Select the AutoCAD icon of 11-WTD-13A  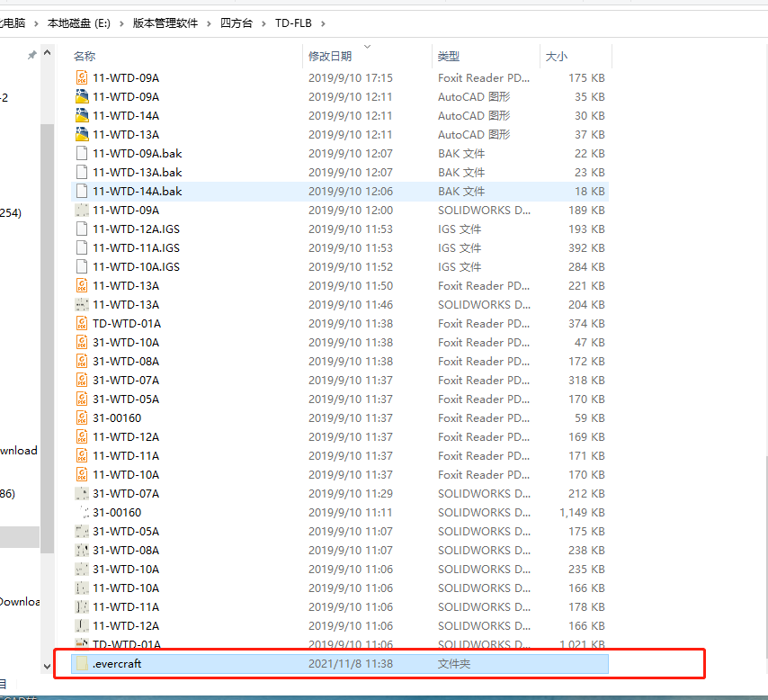(82, 135)
